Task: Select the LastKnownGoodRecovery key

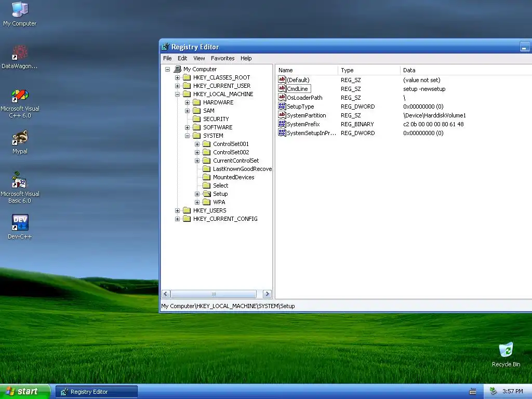Action: coord(242,169)
